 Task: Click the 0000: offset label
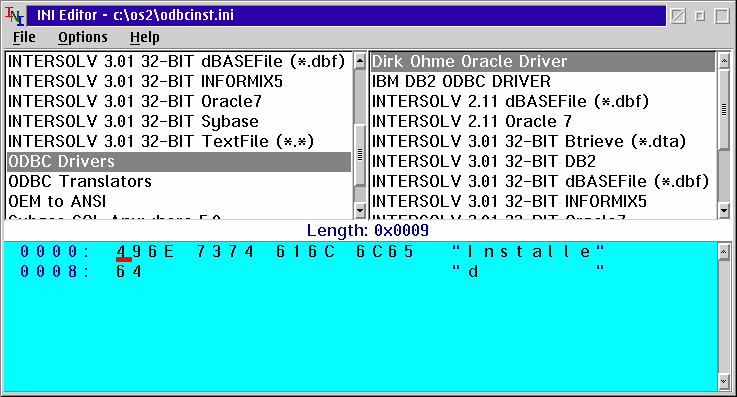point(55,251)
